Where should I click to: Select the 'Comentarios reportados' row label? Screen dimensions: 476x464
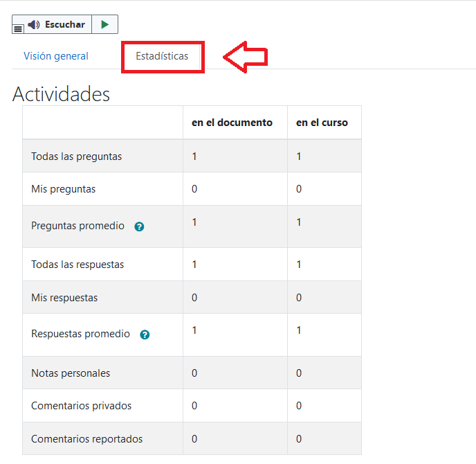pos(86,439)
